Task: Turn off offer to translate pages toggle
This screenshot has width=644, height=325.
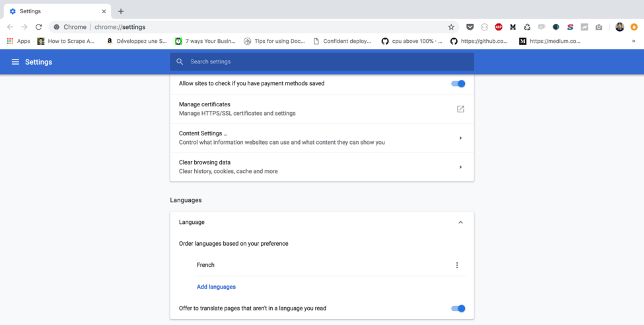Action: (458, 308)
